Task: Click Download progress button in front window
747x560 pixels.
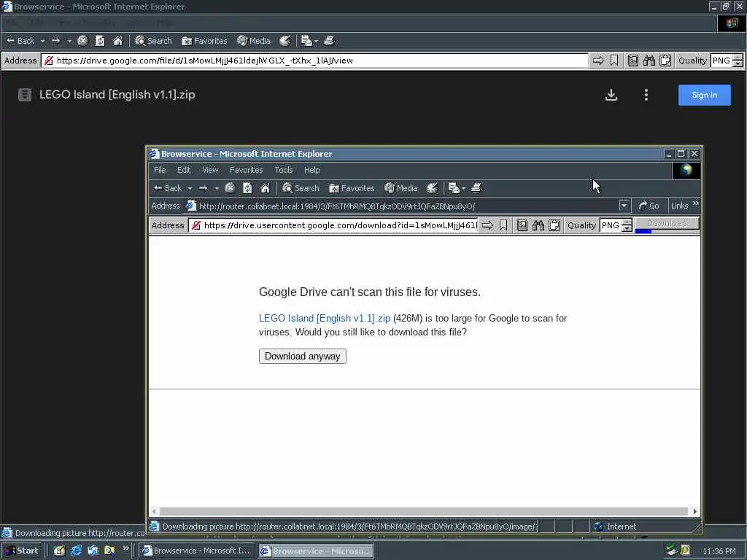Action: click(x=667, y=223)
